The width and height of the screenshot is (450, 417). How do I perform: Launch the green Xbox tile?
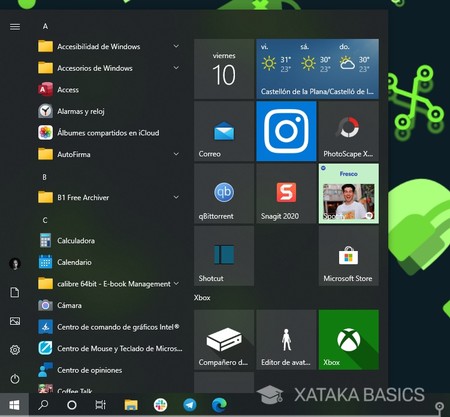coord(348,340)
